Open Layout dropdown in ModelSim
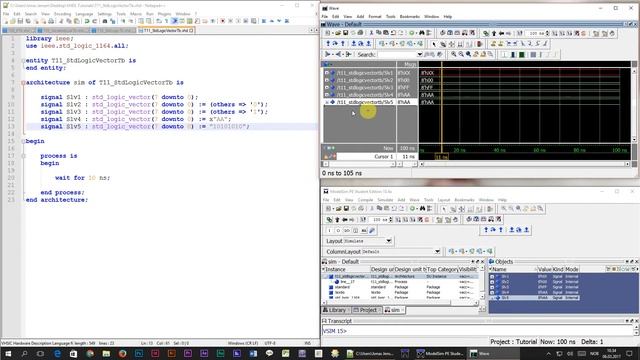The width and height of the screenshot is (640, 360). (x=389, y=241)
